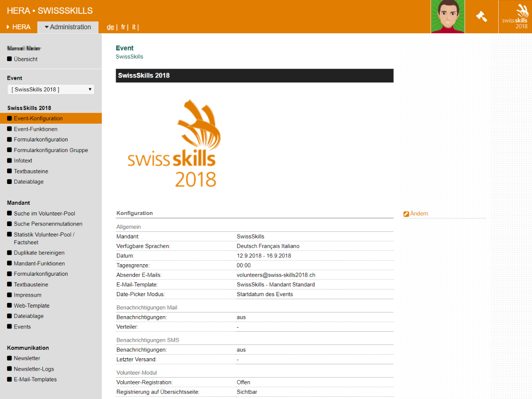Viewport: 532px width, 399px height.
Task: Click the Mandant value SwissSkills
Action: click(250, 237)
